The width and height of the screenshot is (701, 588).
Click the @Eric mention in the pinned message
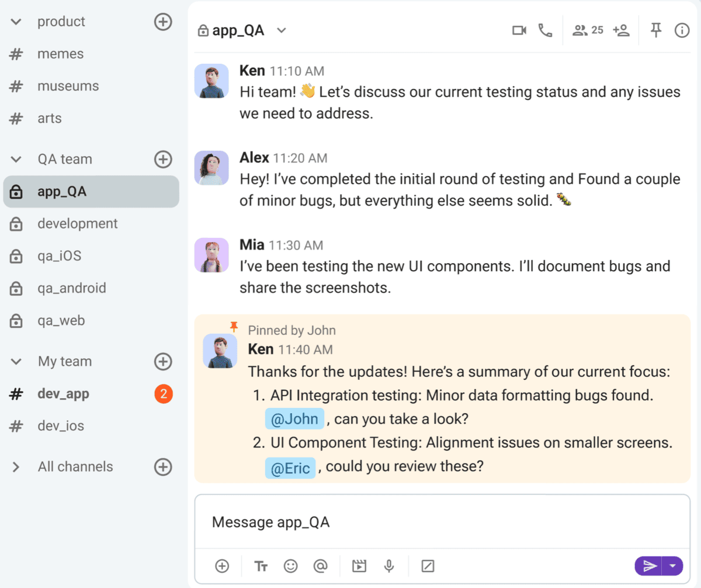[290, 468]
